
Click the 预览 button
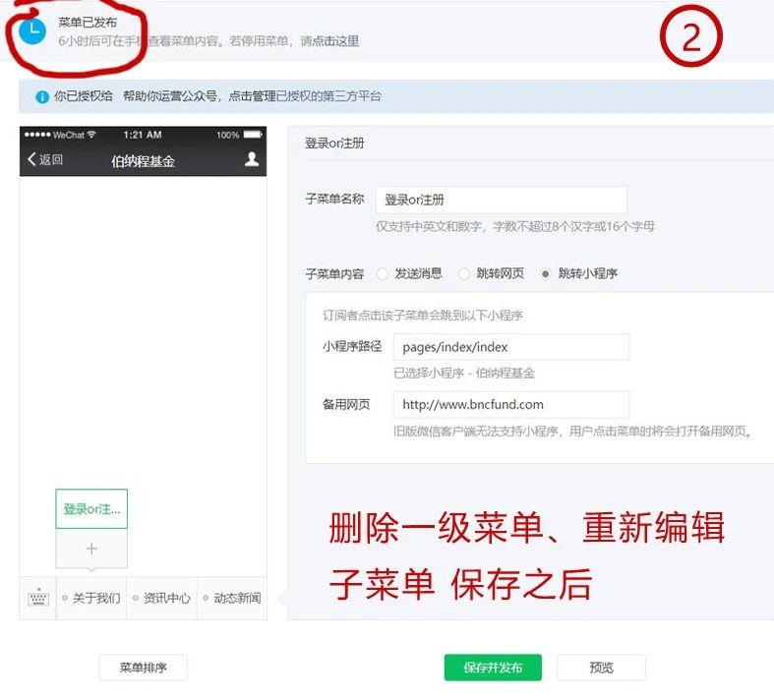pyautogui.click(x=601, y=668)
